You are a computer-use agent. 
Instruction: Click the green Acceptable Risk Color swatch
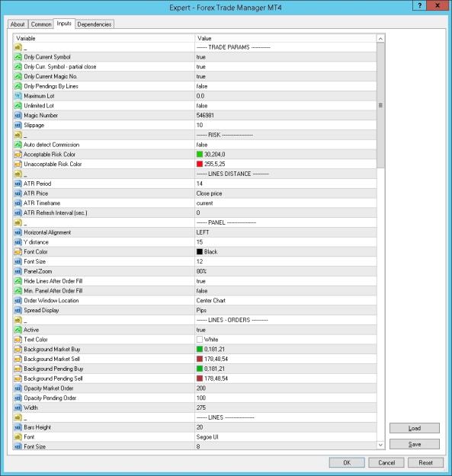coord(200,155)
